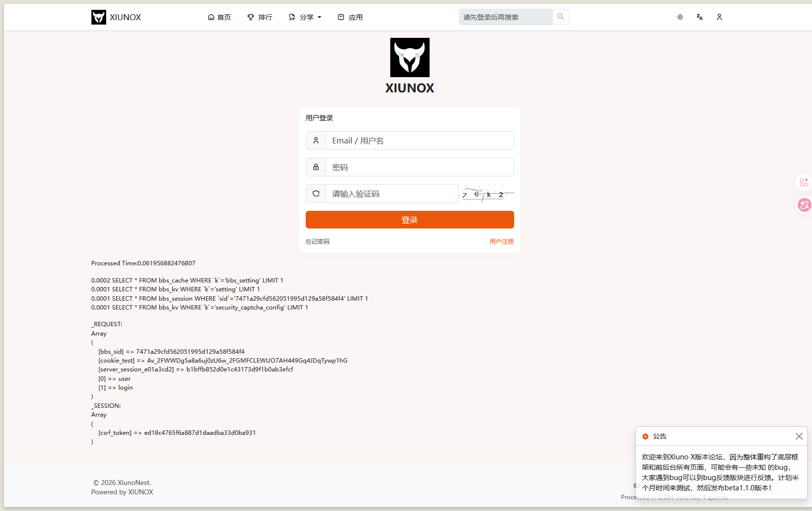Open the 忘记密码 forgot password link
The width and height of the screenshot is (812, 511).
(x=318, y=242)
